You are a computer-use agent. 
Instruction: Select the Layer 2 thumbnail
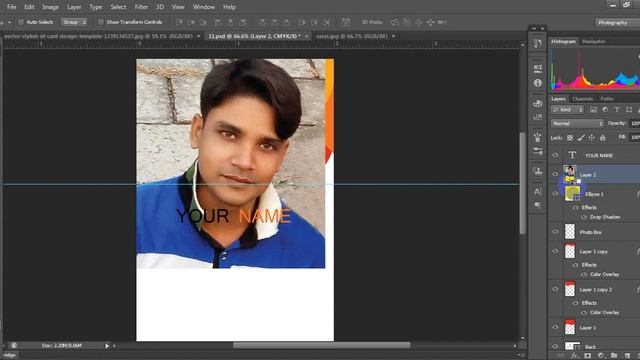pyautogui.click(x=570, y=174)
